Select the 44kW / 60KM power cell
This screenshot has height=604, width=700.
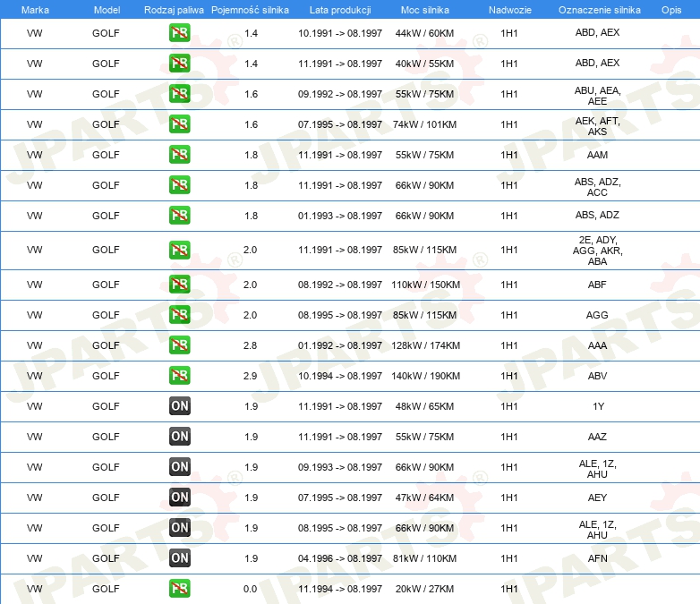click(x=424, y=33)
